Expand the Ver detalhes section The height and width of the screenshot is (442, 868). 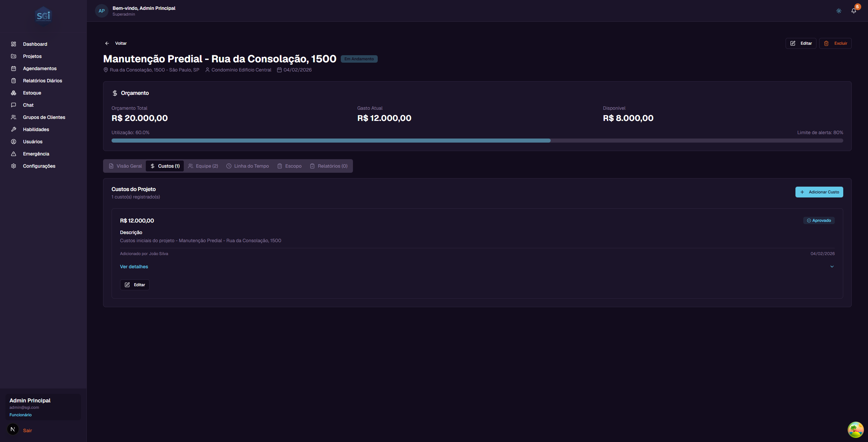tap(134, 267)
